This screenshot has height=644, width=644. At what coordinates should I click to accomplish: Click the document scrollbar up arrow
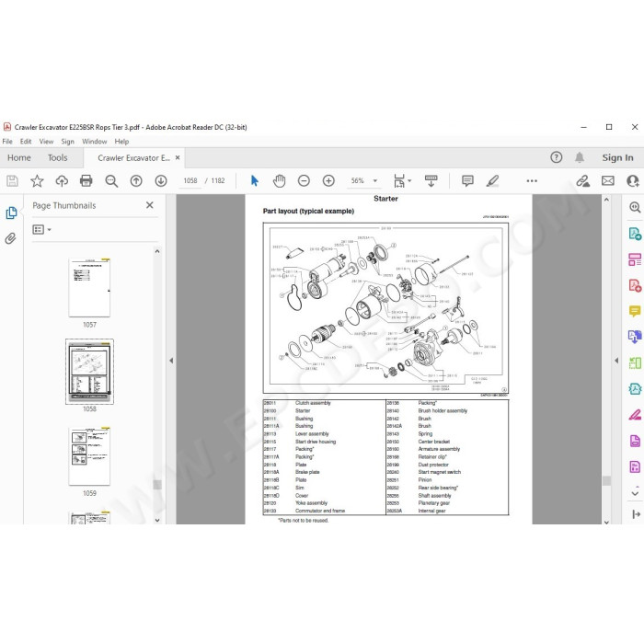point(606,200)
